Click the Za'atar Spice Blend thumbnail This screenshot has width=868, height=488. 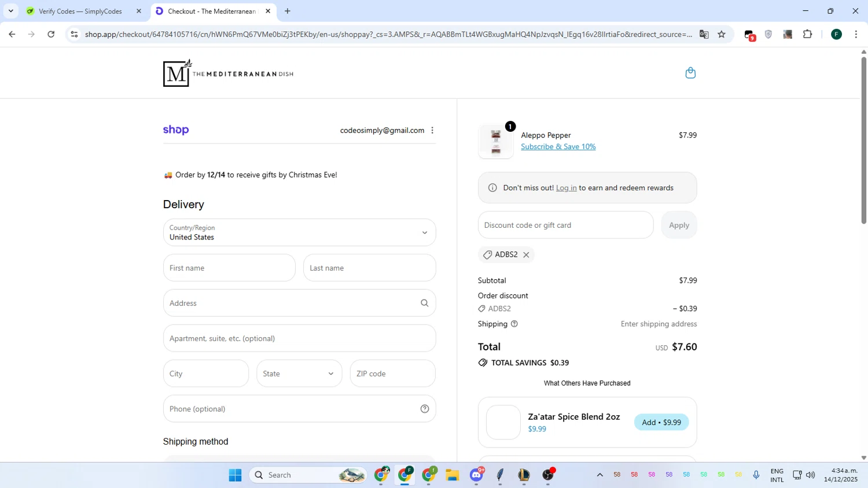click(x=503, y=422)
